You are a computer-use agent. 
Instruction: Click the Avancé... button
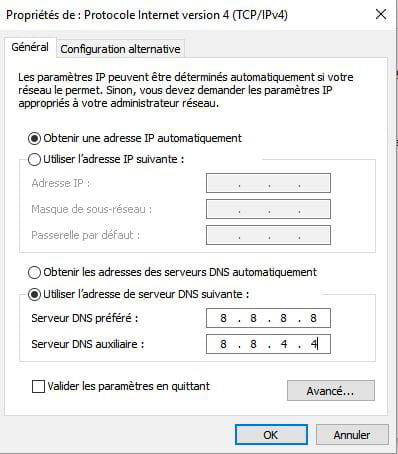point(331,391)
